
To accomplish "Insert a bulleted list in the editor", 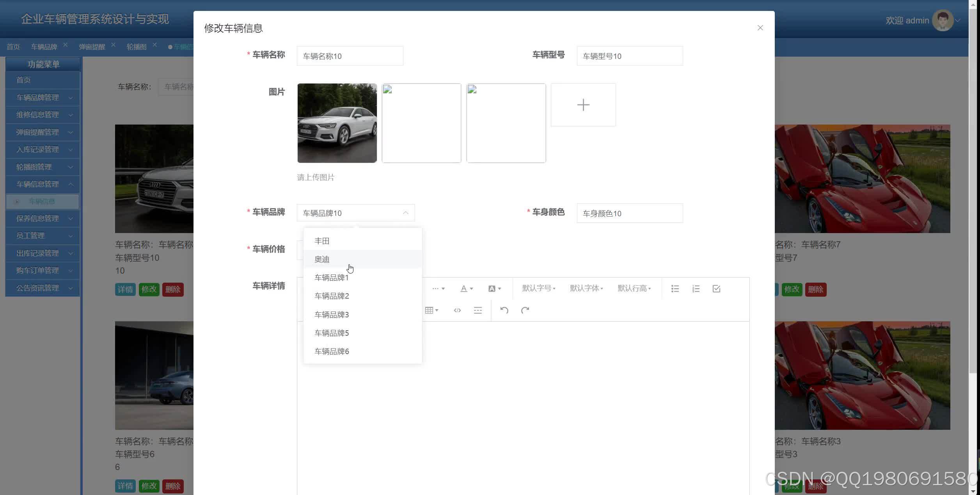I will tap(675, 288).
